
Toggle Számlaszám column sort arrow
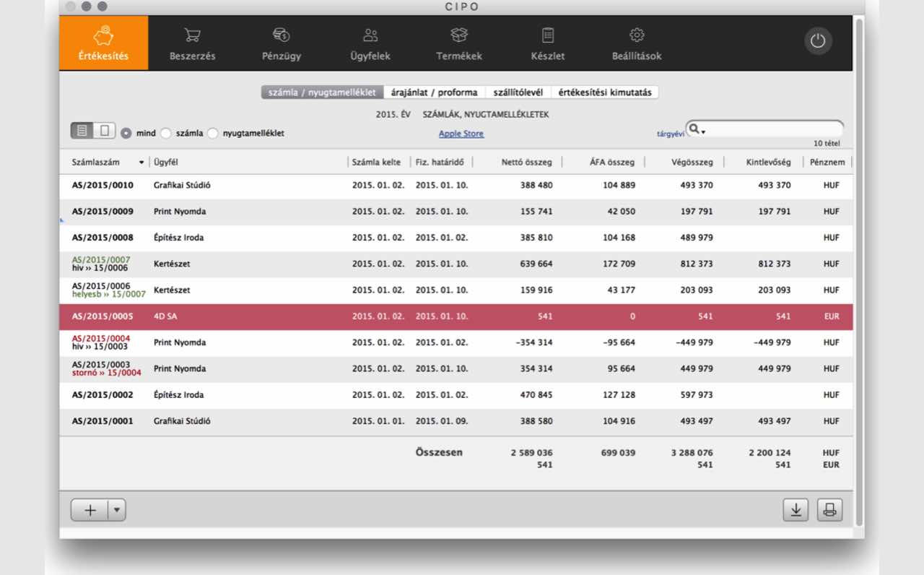141,163
